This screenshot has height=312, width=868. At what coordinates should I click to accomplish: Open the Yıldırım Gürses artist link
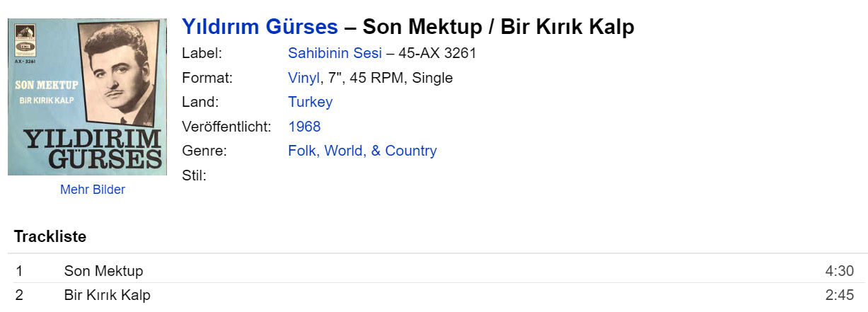click(x=260, y=27)
